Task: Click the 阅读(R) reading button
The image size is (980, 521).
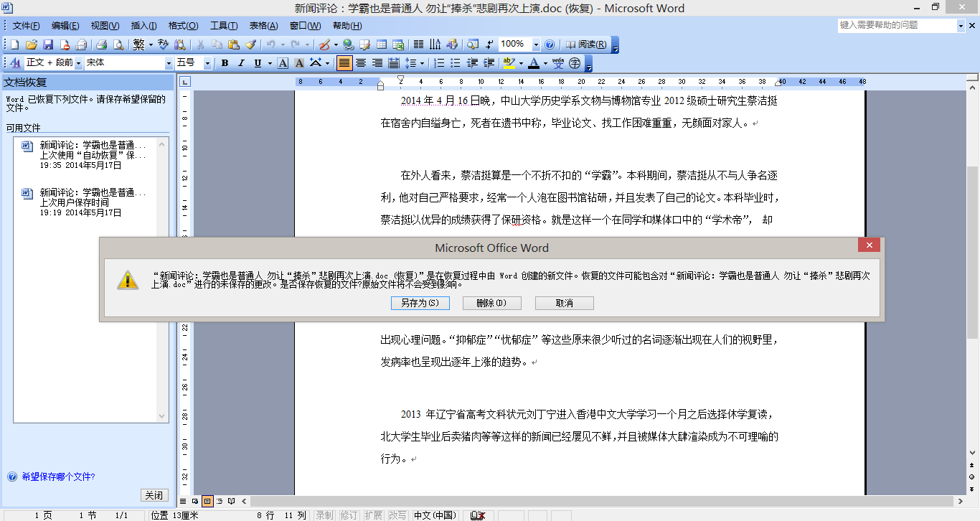Action: point(585,44)
